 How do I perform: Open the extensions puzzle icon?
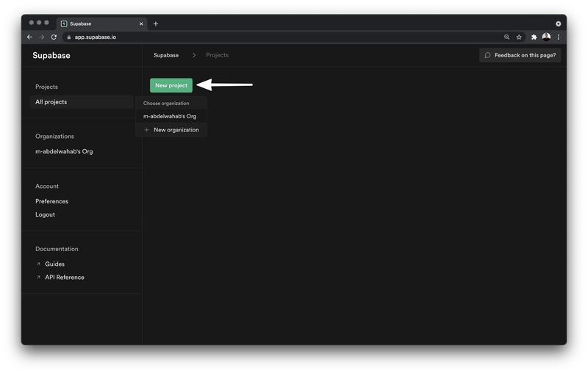click(534, 37)
